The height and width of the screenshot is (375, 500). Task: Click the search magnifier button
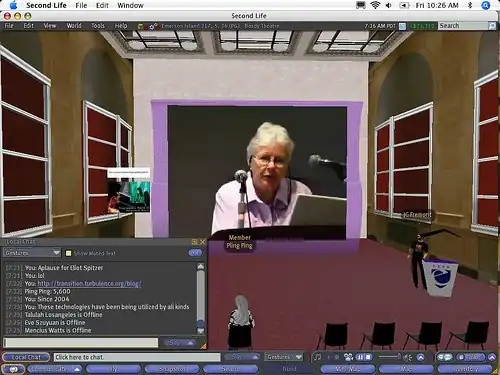(x=492, y=26)
